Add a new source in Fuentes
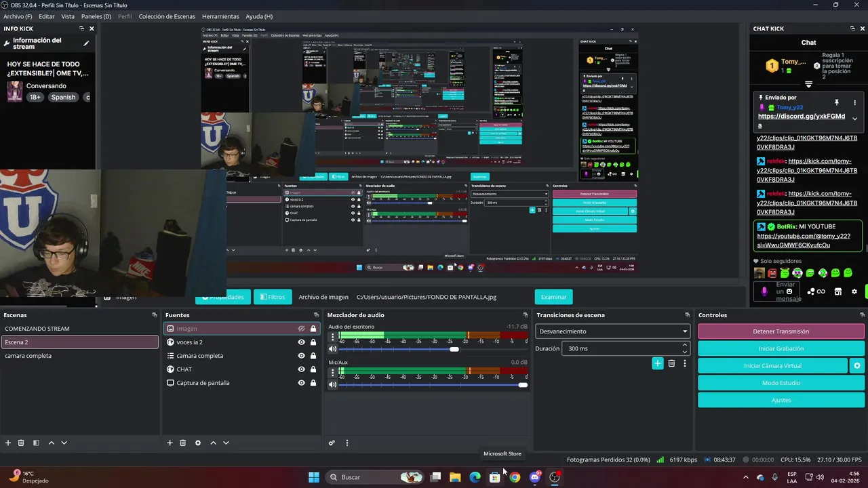868x488 pixels. (x=170, y=443)
